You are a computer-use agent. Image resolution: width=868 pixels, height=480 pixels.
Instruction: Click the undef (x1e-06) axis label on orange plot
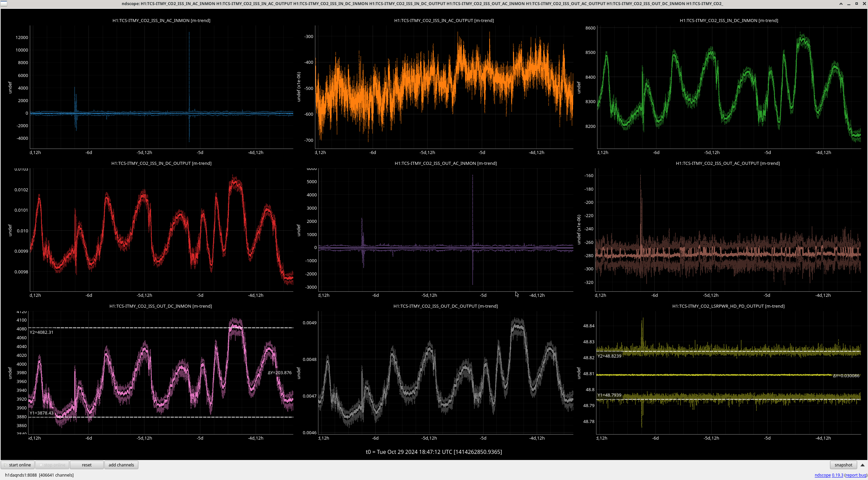tap(298, 87)
